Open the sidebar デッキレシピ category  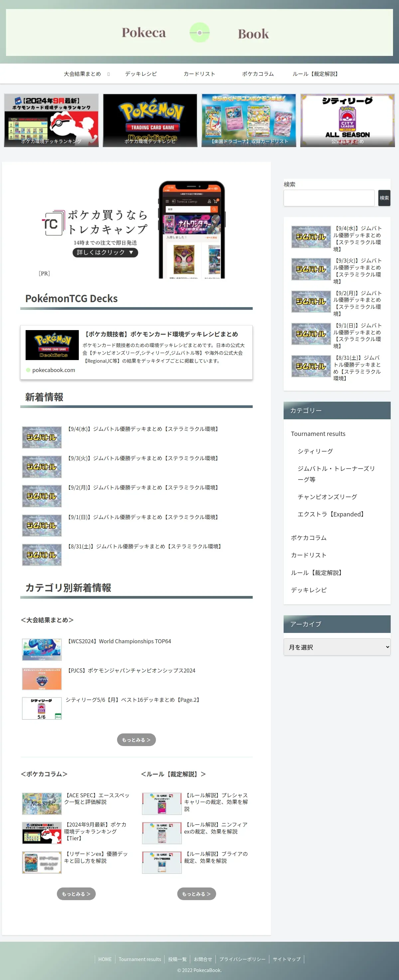point(309,590)
